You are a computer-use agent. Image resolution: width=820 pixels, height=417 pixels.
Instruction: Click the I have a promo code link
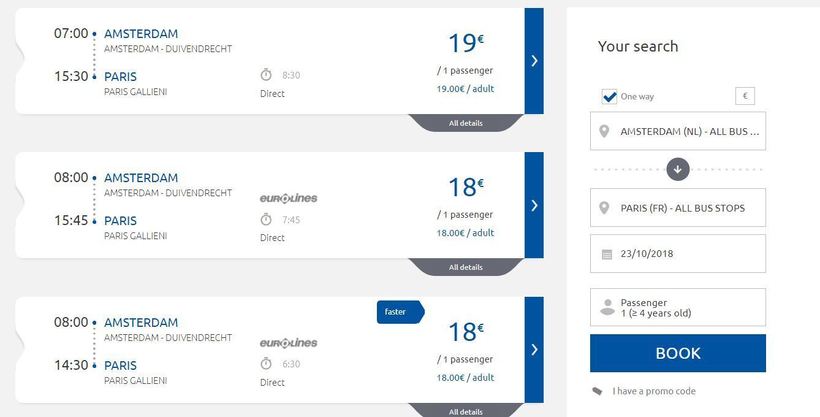[653, 391]
